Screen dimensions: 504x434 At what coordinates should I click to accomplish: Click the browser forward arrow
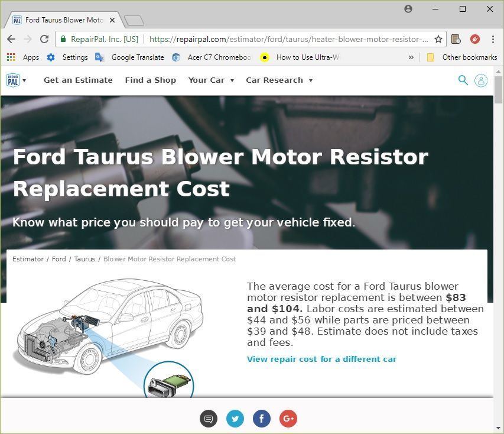28,39
